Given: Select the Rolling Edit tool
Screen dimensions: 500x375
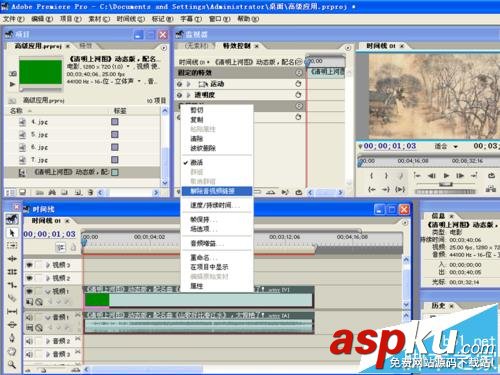Looking at the screenshot, I should coord(12,272).
